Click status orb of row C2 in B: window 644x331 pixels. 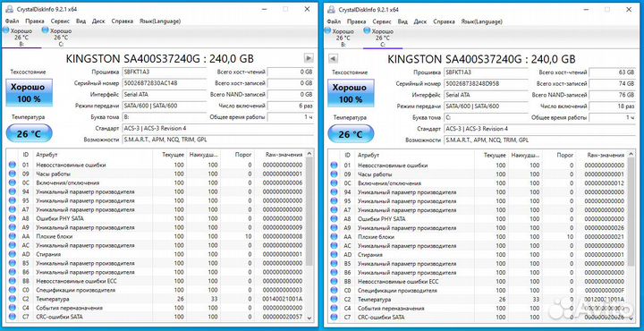point(12,299)
